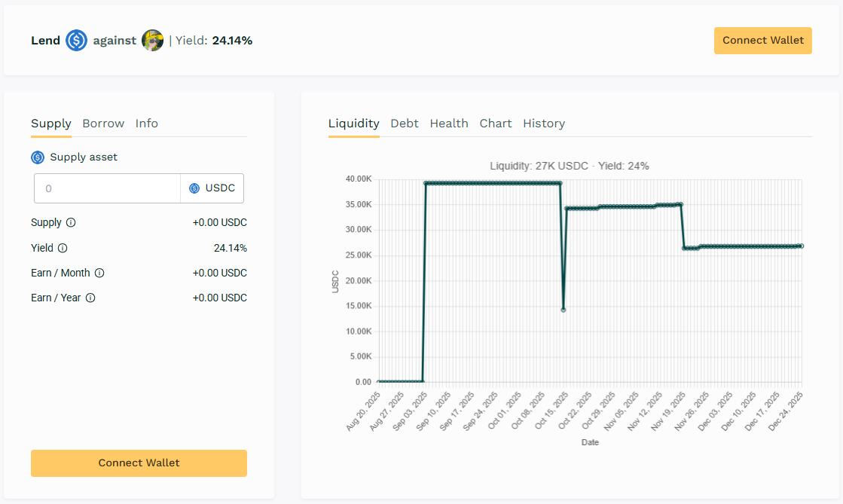Select the Chart tab

click(496, 124)
